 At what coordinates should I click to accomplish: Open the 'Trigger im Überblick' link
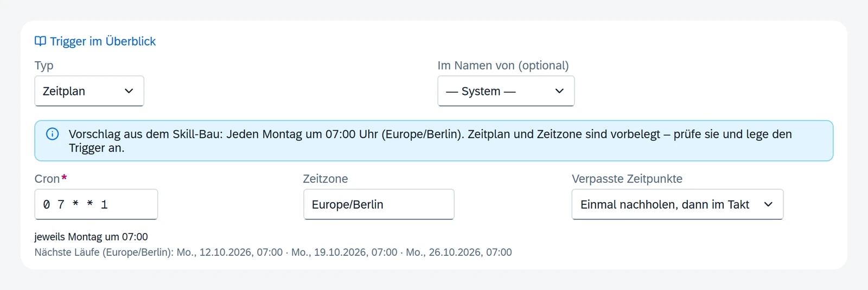(x=95, y=41)
